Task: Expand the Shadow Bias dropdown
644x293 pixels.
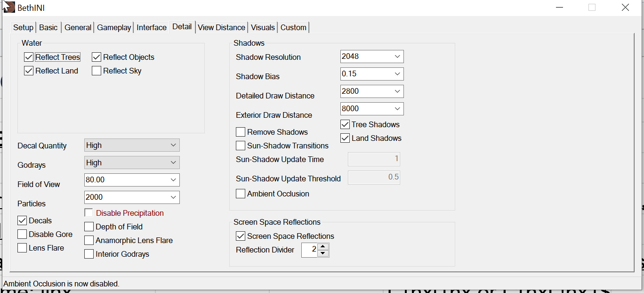Action: [x=372, y=74]
